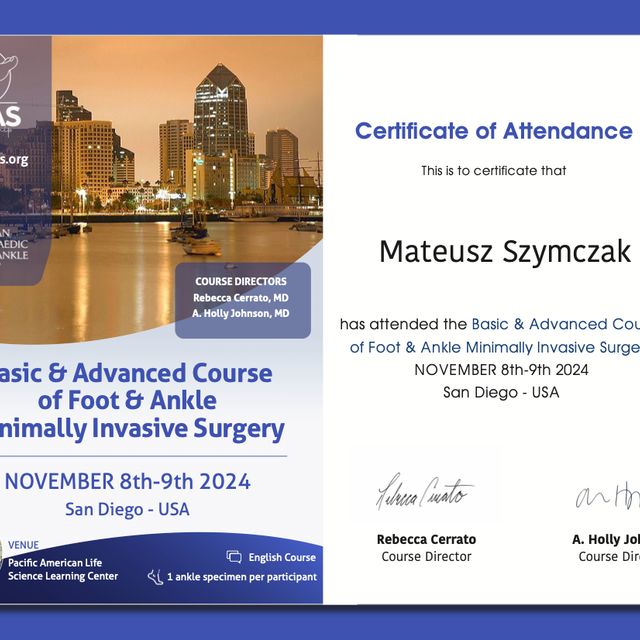The height and width of the screenshot is (640, 640).
Task: Click the foot logo at poster top-left
Action: pyautogui.click(x=8, y=78)
